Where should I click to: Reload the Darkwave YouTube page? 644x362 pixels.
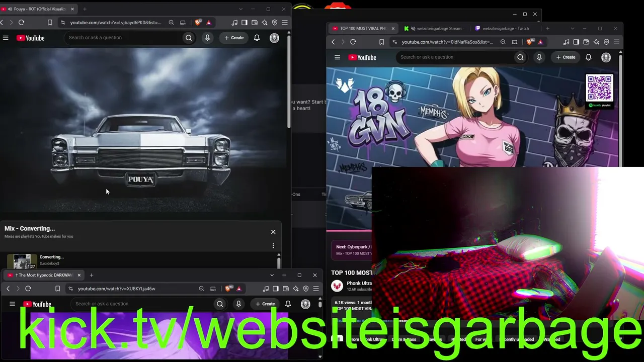tap(28, 289)
